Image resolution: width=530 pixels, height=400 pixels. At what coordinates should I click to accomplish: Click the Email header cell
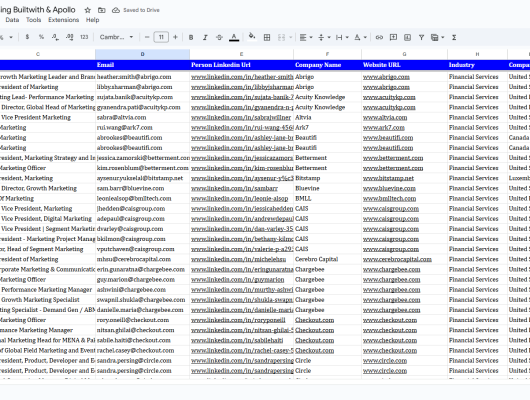pos(142,65)
